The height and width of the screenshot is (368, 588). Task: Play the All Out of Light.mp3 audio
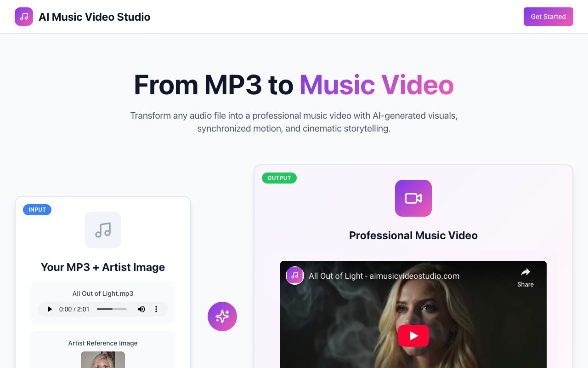click(50, 309)
